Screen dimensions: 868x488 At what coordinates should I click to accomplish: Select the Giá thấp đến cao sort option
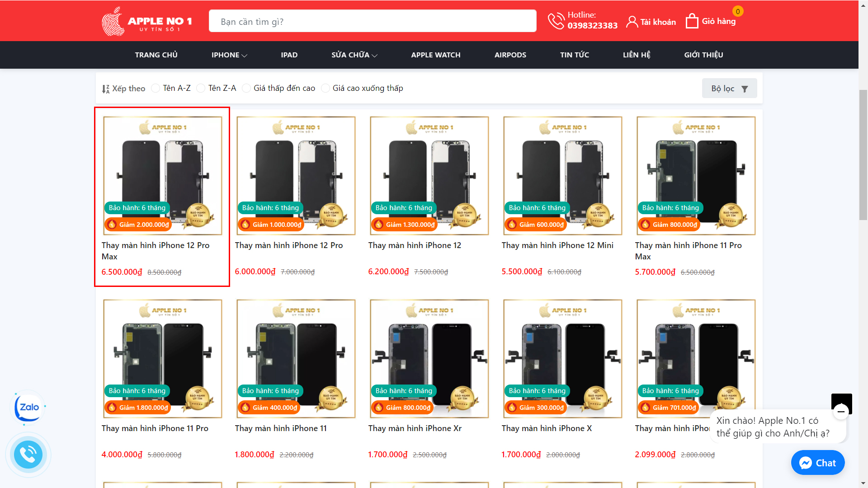246,88
